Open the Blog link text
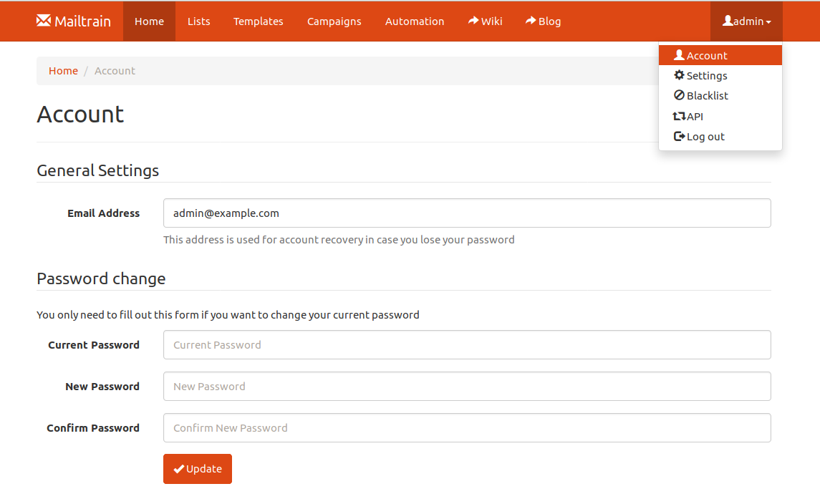This screenshot has width=820, height=504. click(549, 21)
